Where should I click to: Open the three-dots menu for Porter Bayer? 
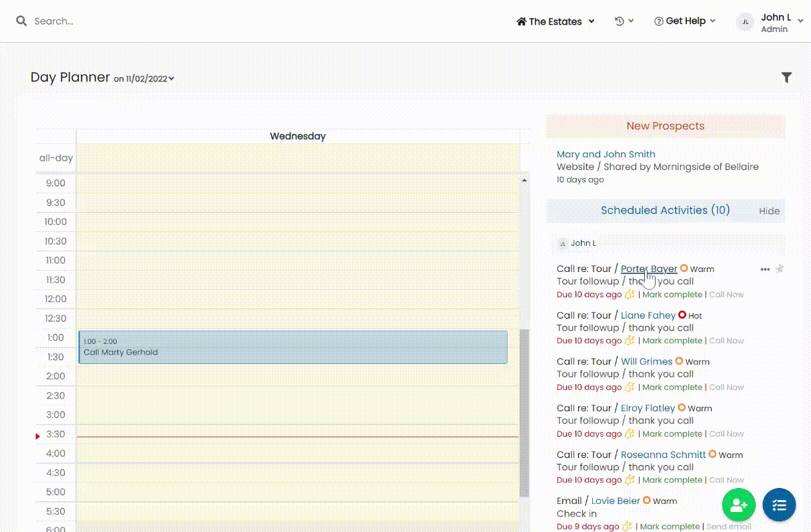point(765,269)
